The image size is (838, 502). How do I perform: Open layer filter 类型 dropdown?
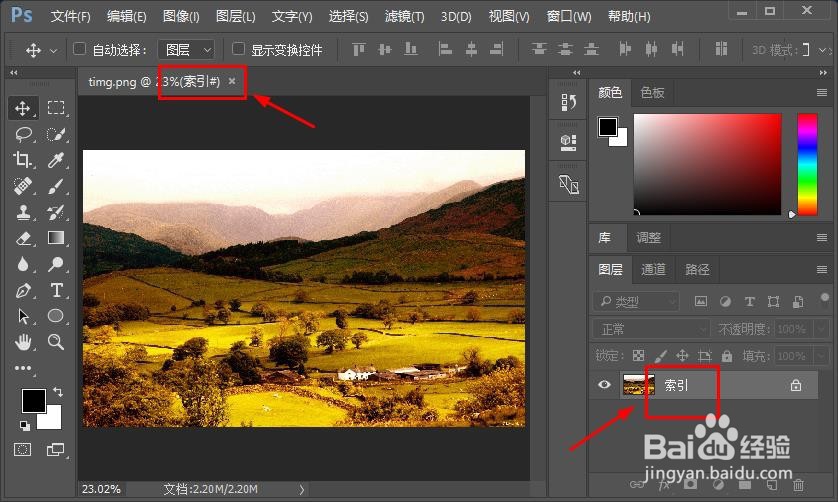pyautogui.click(x=635, y=302)
